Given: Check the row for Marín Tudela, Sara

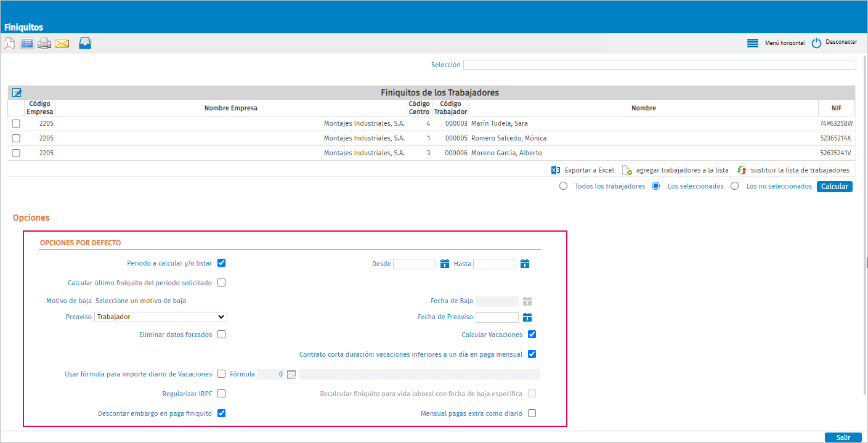Looking at the screenshot, I should pyautogui.click(x=16, y=124).
